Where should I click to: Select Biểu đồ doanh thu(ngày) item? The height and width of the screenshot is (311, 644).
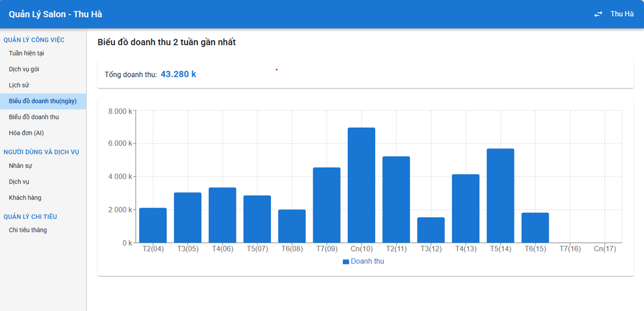43,101
